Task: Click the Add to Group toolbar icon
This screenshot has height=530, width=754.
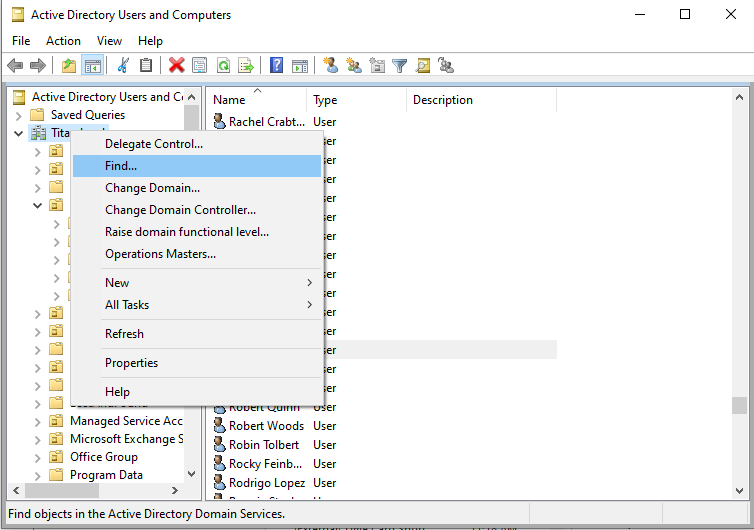Action: tap(446, 65)
